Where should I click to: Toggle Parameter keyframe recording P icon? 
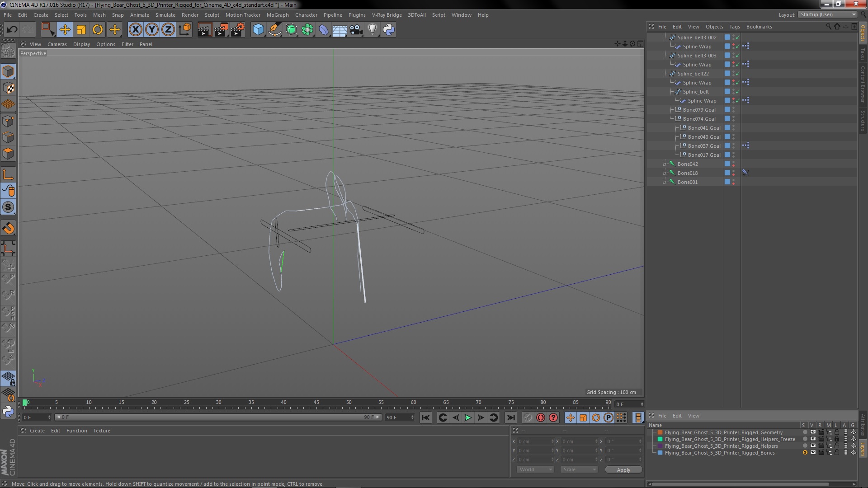click(609, 418)
